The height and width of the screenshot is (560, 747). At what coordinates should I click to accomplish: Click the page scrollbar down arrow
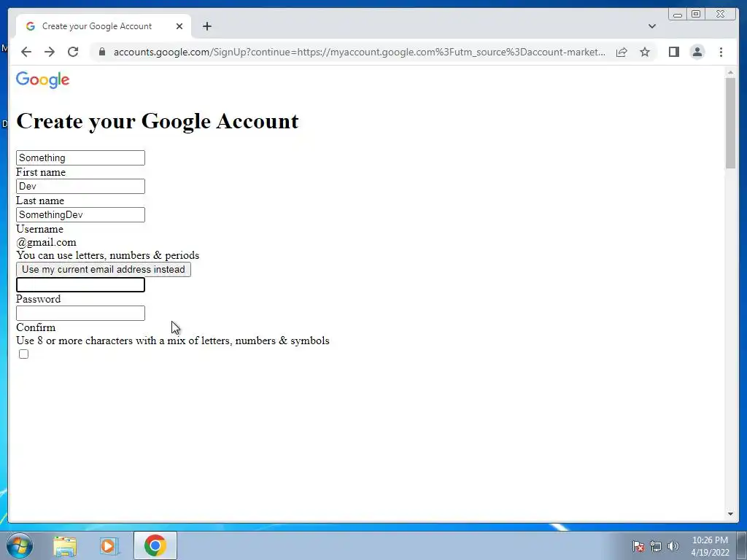point(730,514)
